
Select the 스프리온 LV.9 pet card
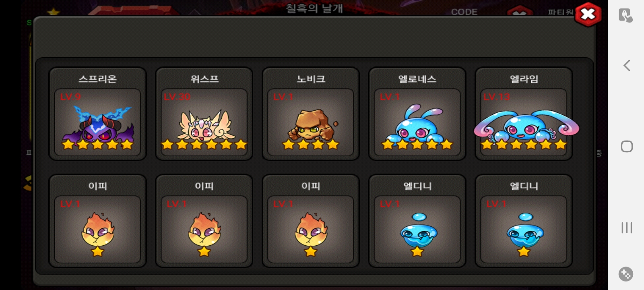[97, 114]
